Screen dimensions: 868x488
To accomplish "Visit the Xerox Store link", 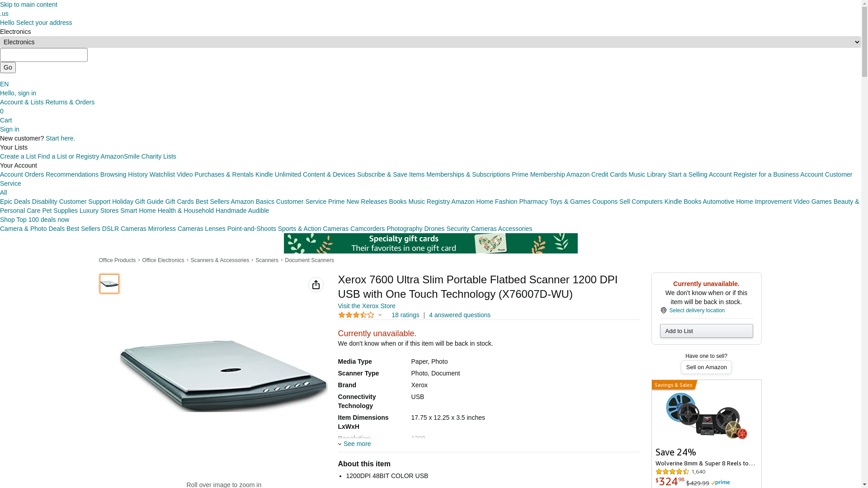I will (367, 306).
